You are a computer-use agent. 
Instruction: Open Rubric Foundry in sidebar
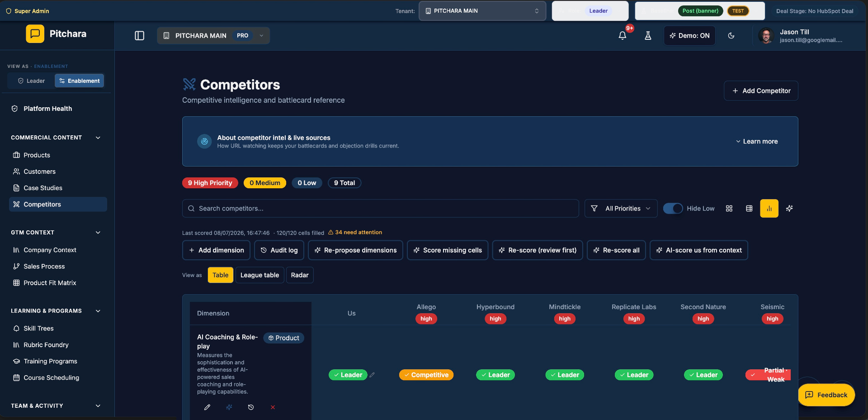point(58,345)
